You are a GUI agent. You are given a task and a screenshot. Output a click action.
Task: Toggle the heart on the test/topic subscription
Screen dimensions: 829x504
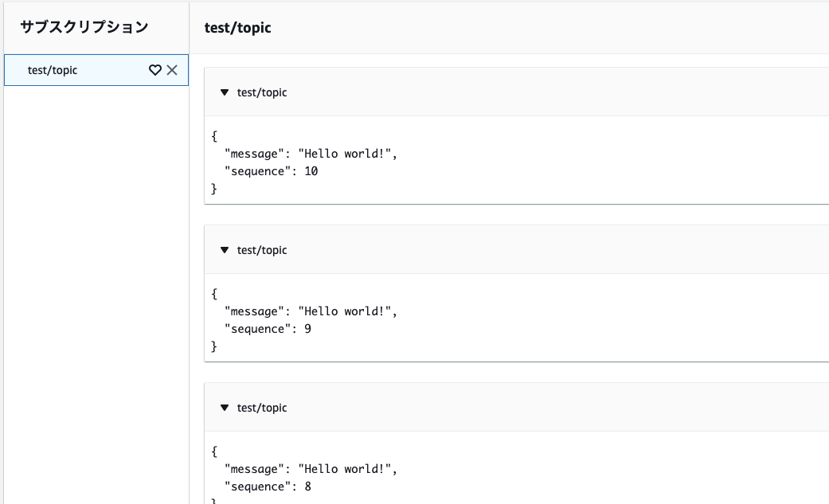click(155, 70)
